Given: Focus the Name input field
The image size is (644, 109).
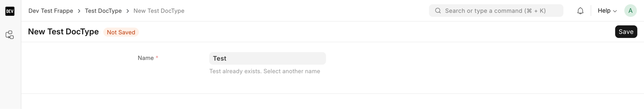Looking at the screenshot, I should click(x=267, y=58).
